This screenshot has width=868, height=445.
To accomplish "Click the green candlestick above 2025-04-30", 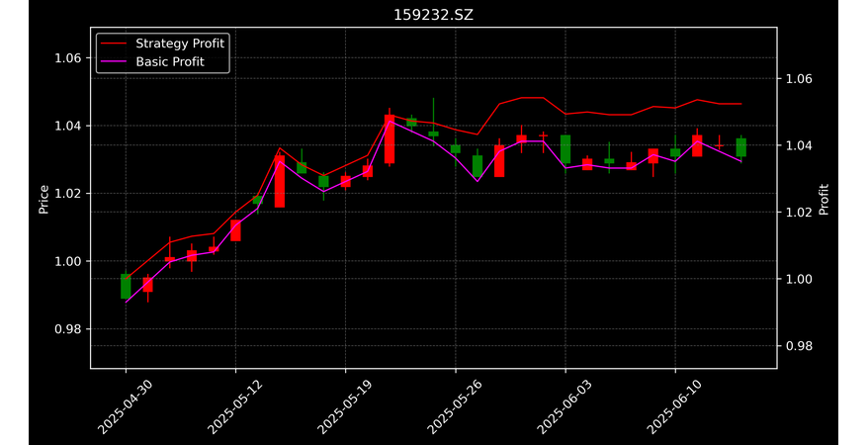I will [126, 286].
